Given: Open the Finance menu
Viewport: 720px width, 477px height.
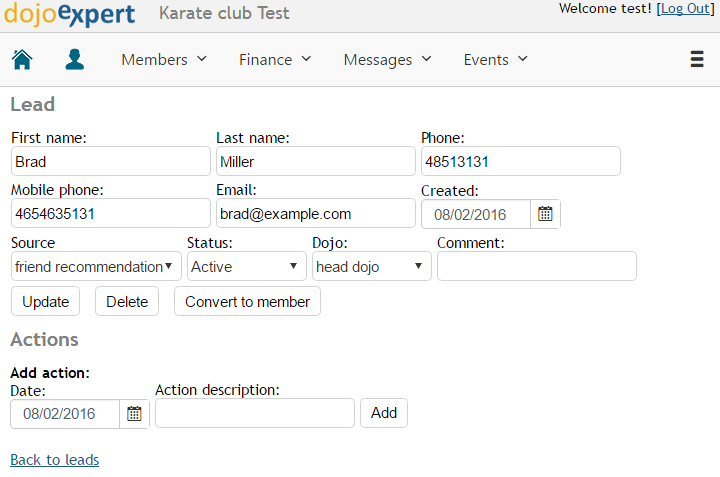Looking at the screenshot, I should [x=275, y=60].
